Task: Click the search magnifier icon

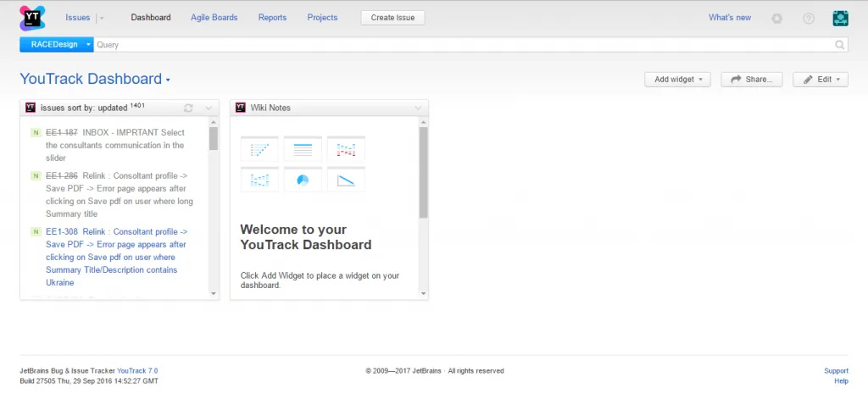Action: (840, 45)
